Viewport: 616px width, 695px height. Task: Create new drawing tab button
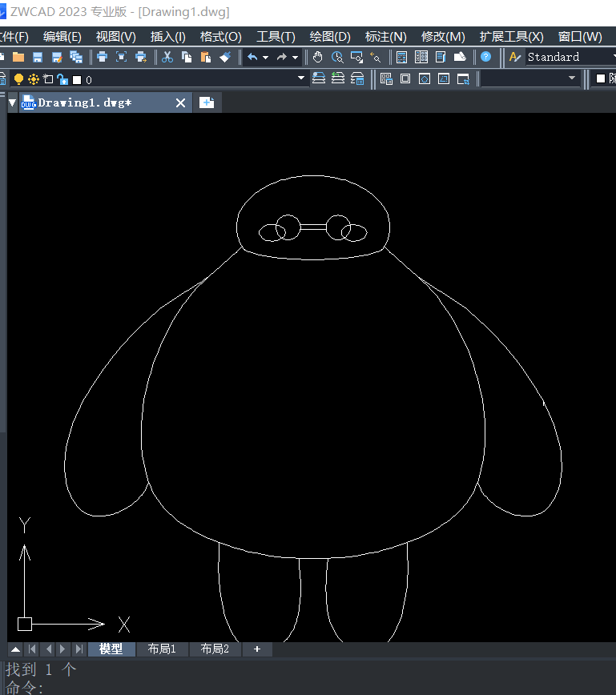pos(207,102)
